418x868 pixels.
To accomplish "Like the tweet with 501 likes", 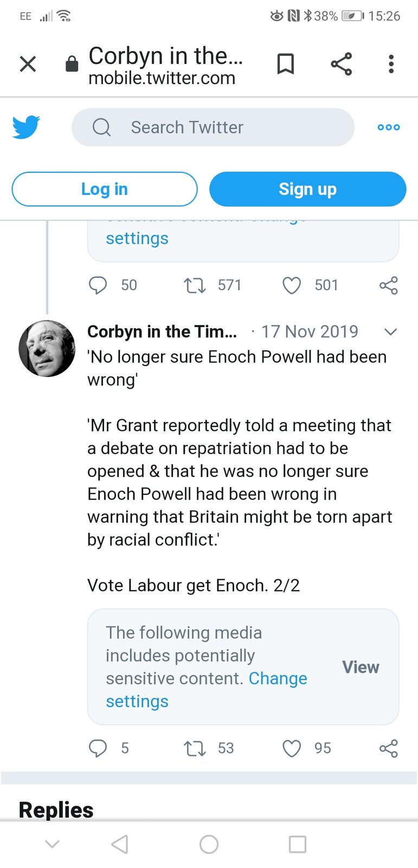I will pyautogui.click(x=292, y=285).
